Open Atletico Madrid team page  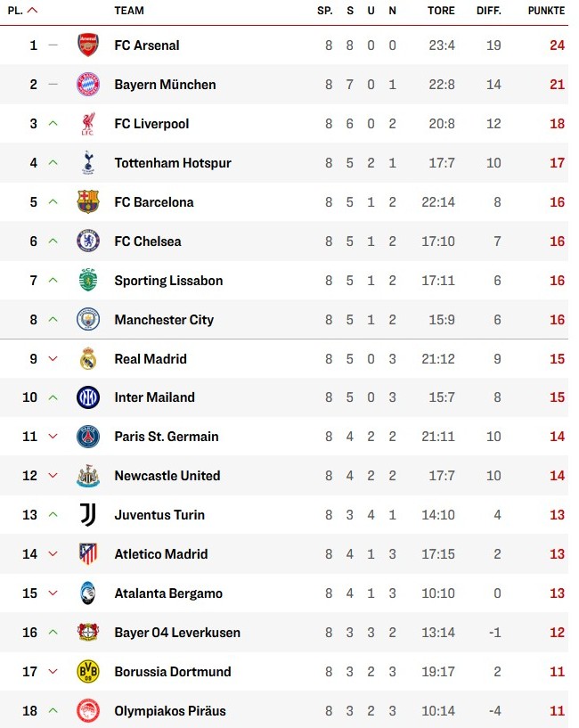pyautogui.click(x=160, y=554)
